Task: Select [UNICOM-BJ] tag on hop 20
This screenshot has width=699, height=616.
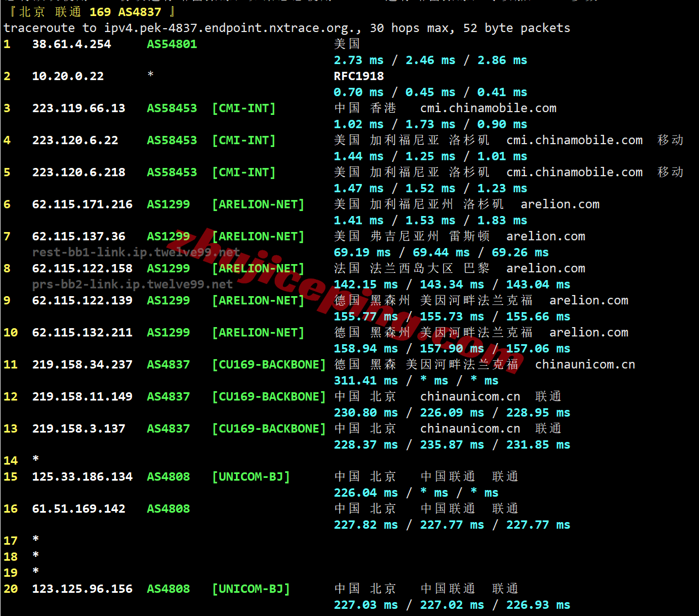Action: point(251,589)
